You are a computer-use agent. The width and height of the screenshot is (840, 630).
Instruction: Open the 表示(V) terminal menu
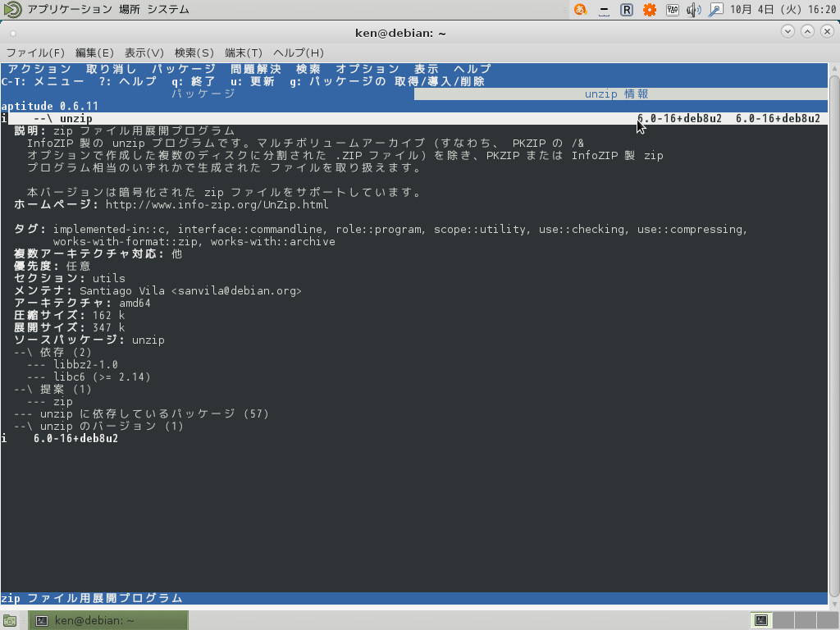coord(144,52)
